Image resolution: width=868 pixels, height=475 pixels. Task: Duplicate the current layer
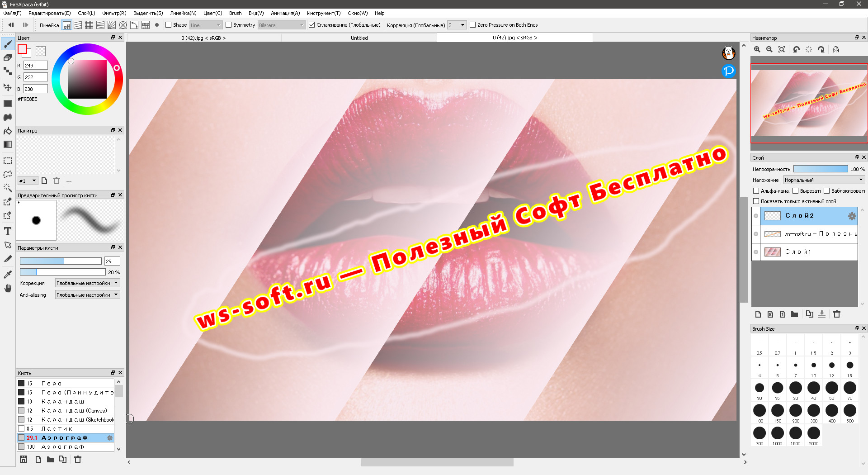coord(809,314)
